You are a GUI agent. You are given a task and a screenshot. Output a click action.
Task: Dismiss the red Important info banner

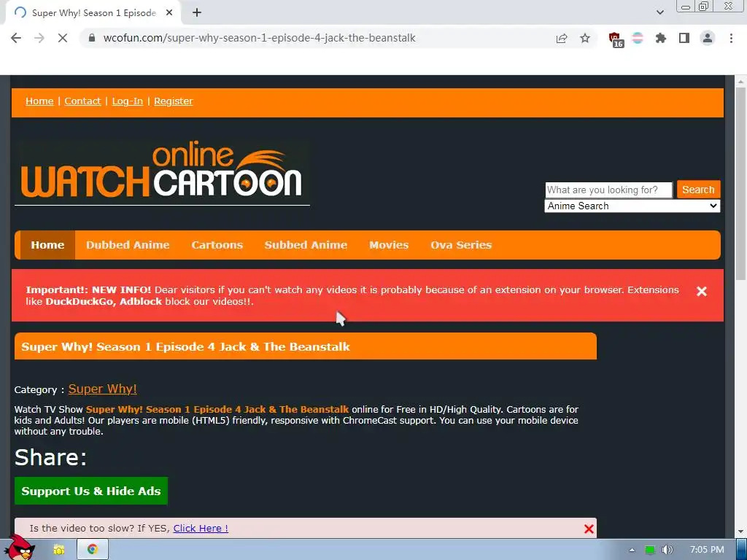click(702, 292)
